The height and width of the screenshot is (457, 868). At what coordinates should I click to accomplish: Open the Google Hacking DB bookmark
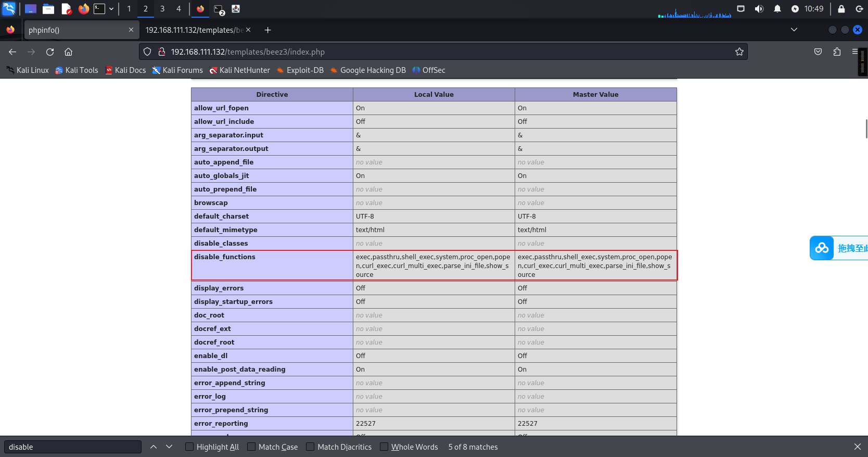[368, 70]
